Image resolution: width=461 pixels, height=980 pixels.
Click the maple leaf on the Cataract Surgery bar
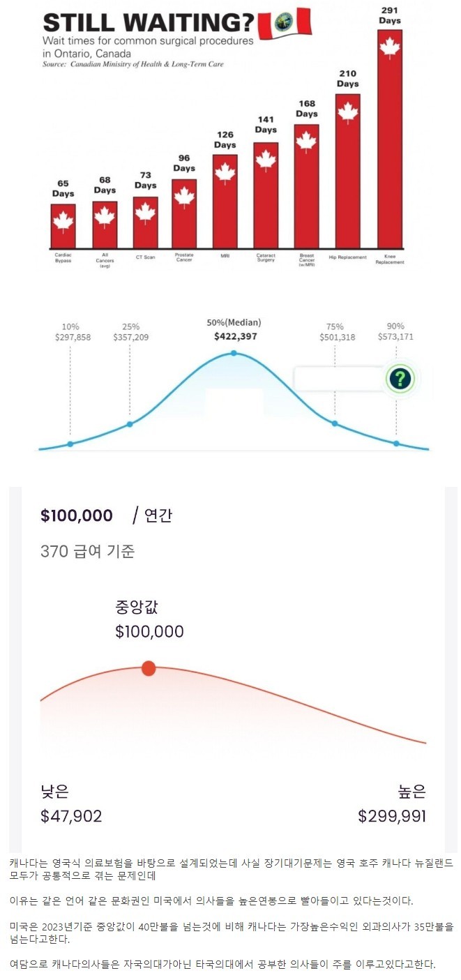click(x=265, y=160)
